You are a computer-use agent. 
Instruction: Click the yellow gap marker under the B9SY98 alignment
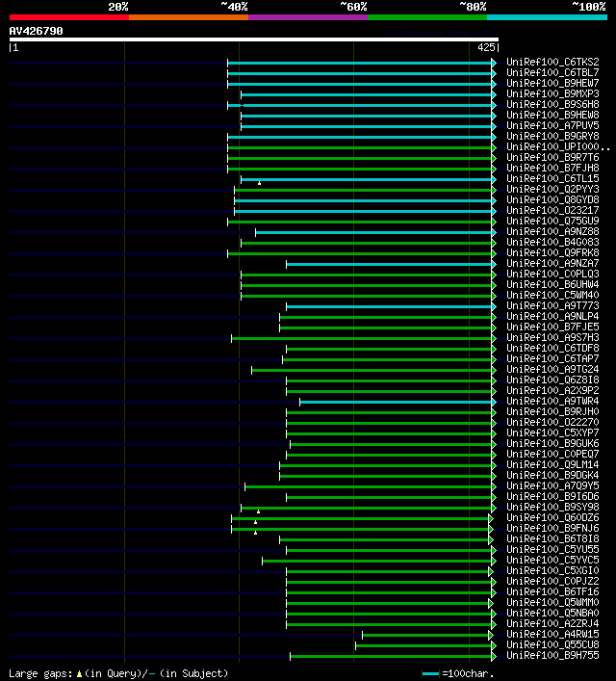coord(258,511)
